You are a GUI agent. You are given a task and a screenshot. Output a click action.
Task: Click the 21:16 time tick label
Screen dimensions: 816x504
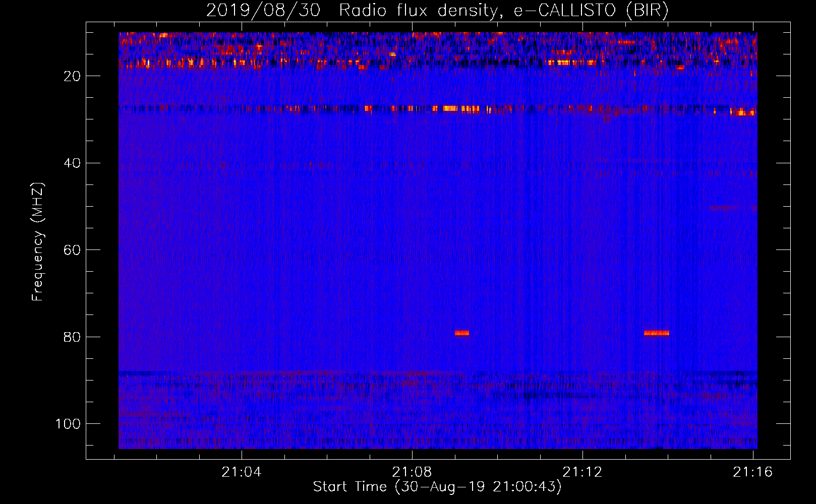[x=753, y=472]
